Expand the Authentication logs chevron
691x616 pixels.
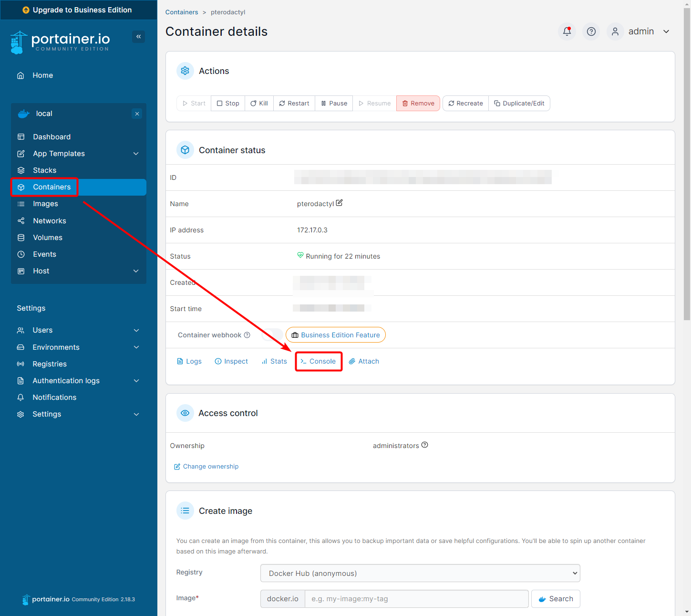pyautogui.click(x=136, y=381)
